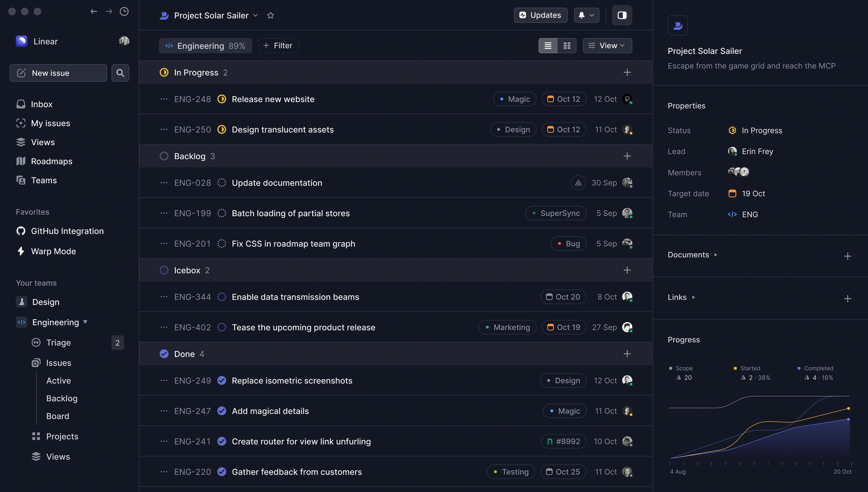This screenshot has width=868, height=492.
Task: Toggle the list view layout mode
Action: [x=547, y=45]
